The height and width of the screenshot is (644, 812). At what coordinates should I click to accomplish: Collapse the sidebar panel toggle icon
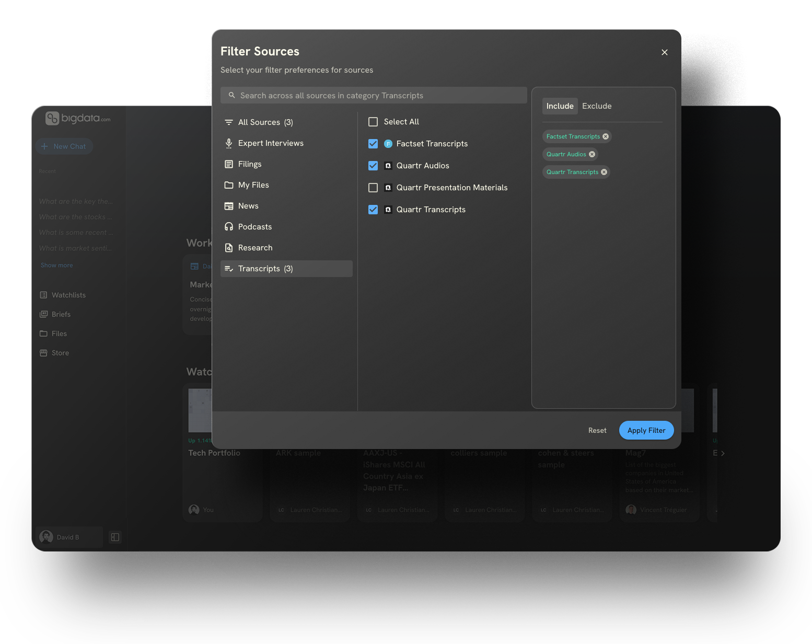coord(115,537)
